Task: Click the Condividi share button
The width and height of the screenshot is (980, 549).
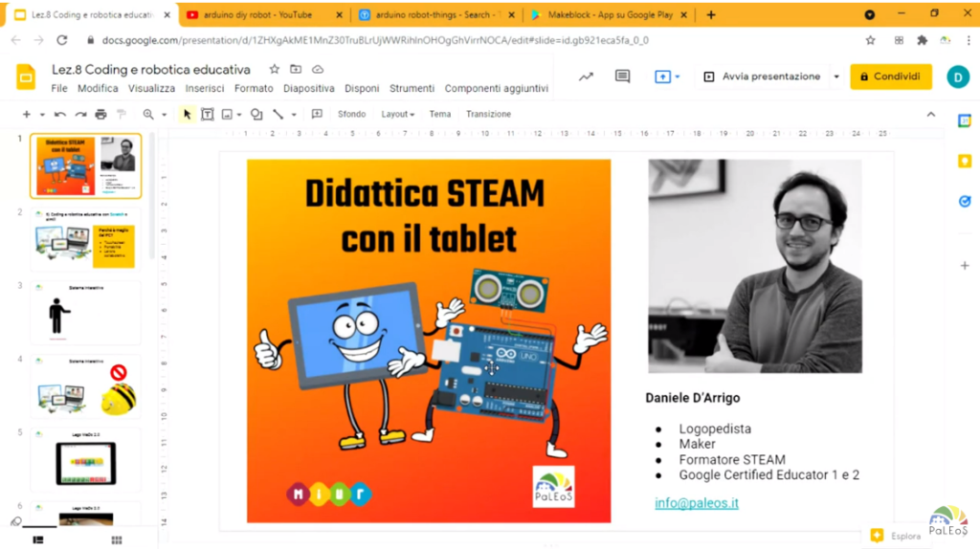Action: pos(891,77)
